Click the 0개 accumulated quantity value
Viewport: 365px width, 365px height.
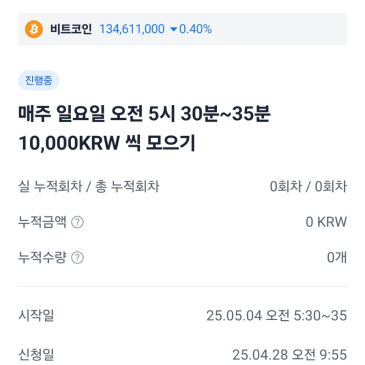click(x=337, y=257)
